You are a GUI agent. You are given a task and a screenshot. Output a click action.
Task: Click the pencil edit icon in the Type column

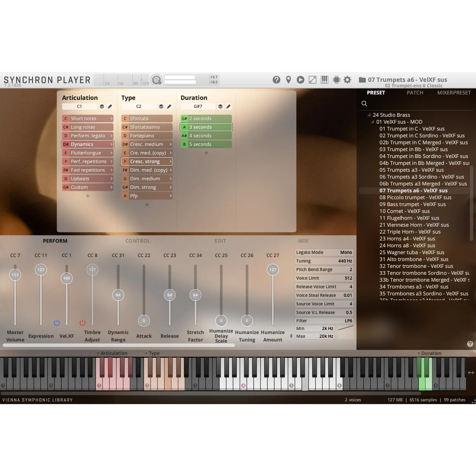[x=169, y=107]
